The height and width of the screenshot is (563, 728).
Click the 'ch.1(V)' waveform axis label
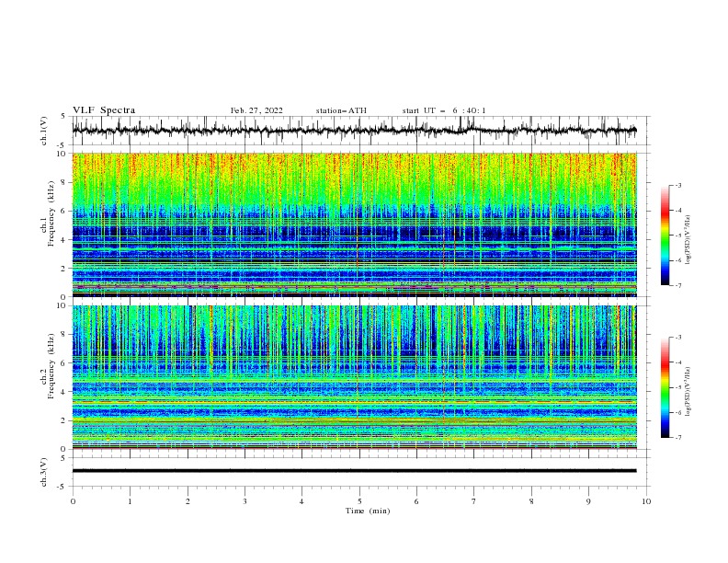(x=44, y=131)
